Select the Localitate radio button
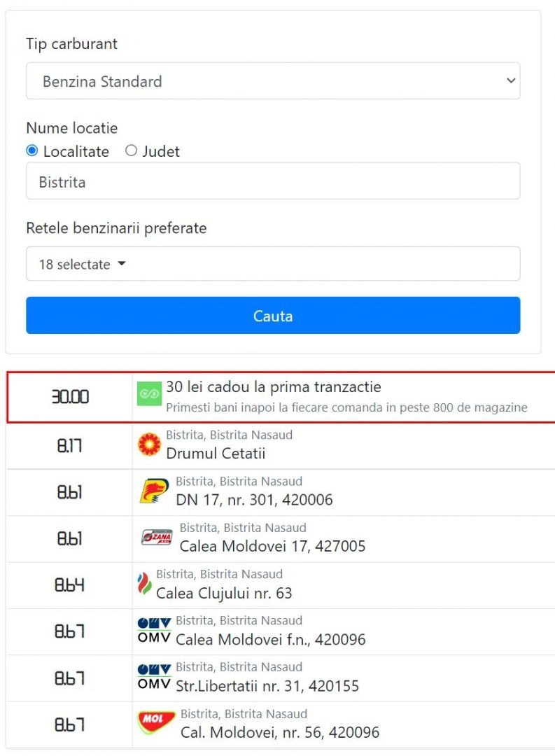555x756 pixels. (32, 151)
